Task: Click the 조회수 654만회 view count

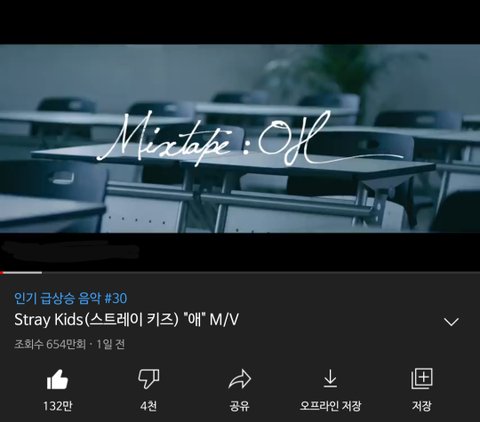Action: (50, 344)
